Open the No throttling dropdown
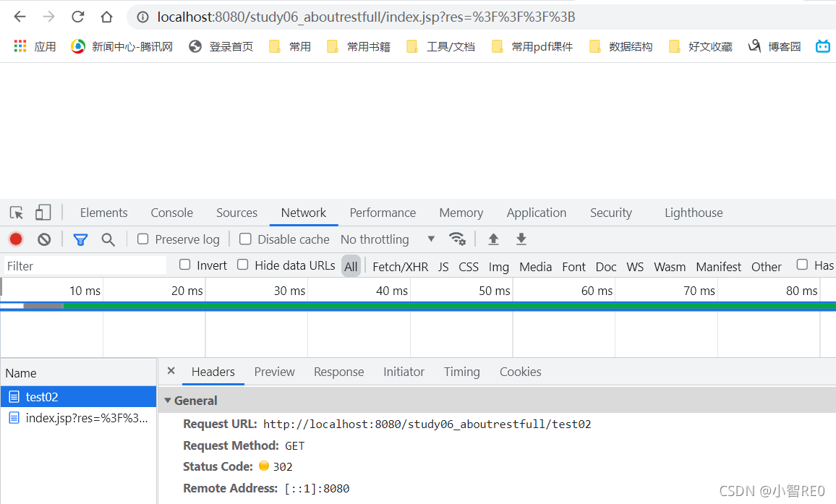 (x=388, y=239)
